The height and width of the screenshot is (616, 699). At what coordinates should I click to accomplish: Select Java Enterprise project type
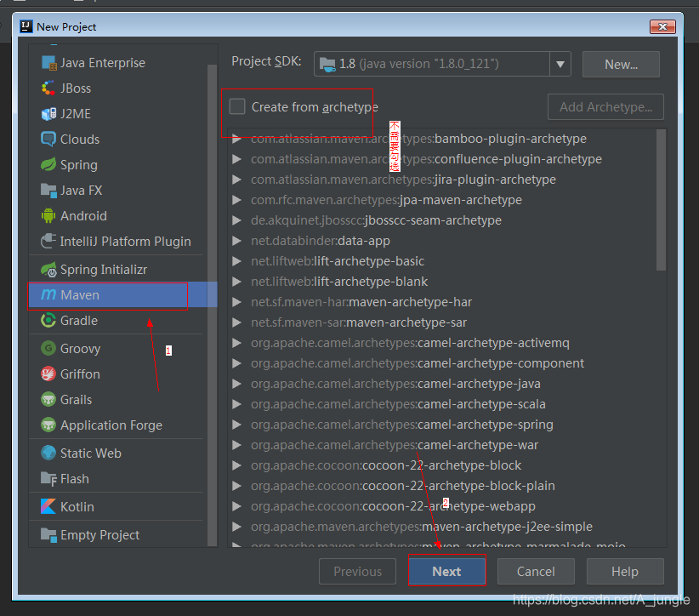(x=118, y=63)
